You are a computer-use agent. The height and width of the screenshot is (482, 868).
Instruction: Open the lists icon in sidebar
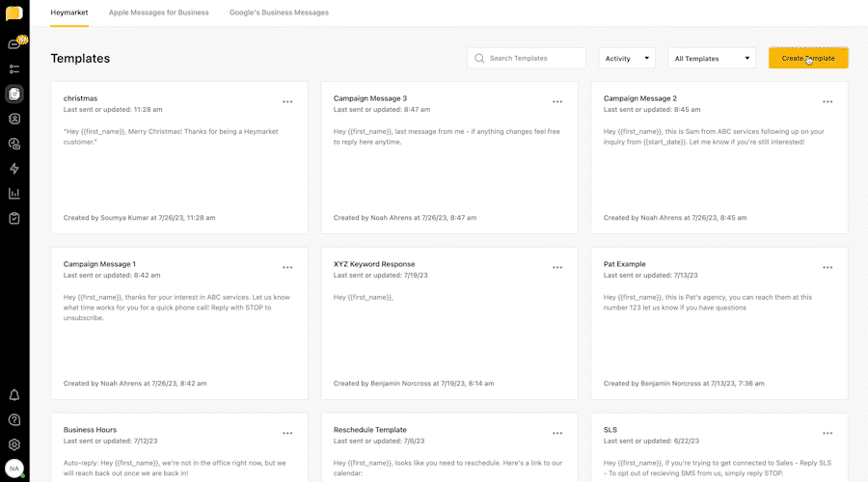[14, 69]
